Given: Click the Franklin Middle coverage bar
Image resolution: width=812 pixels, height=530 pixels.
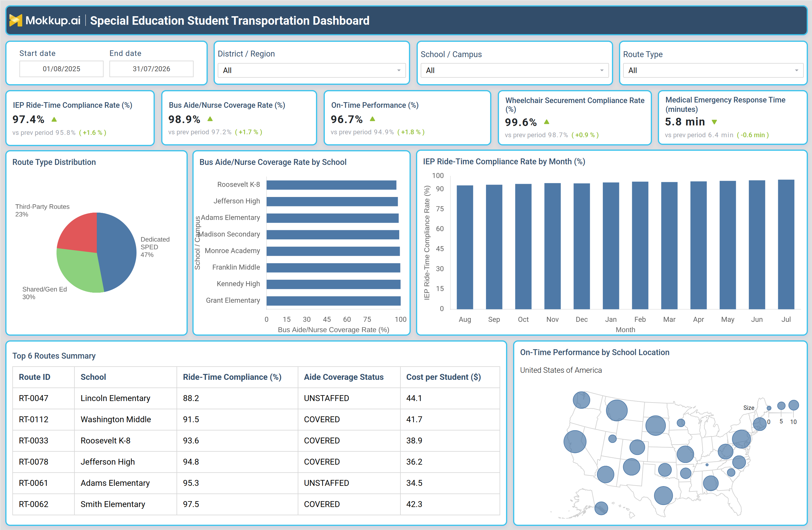Looking at the screenshot, I should (333, 268).
